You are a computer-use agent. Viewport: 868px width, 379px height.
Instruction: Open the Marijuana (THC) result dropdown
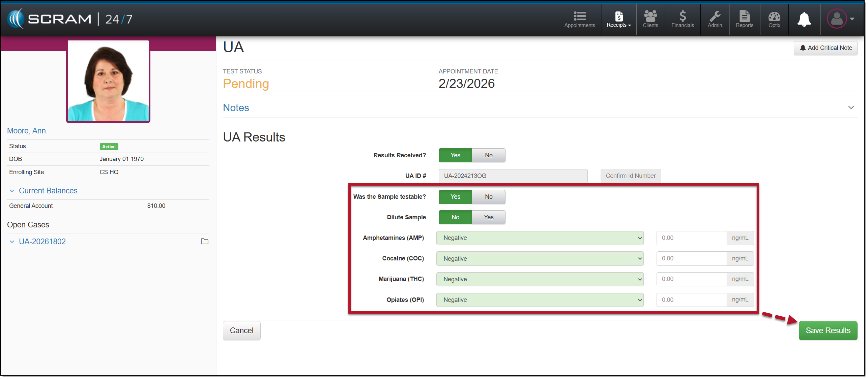tap(540, 279)
